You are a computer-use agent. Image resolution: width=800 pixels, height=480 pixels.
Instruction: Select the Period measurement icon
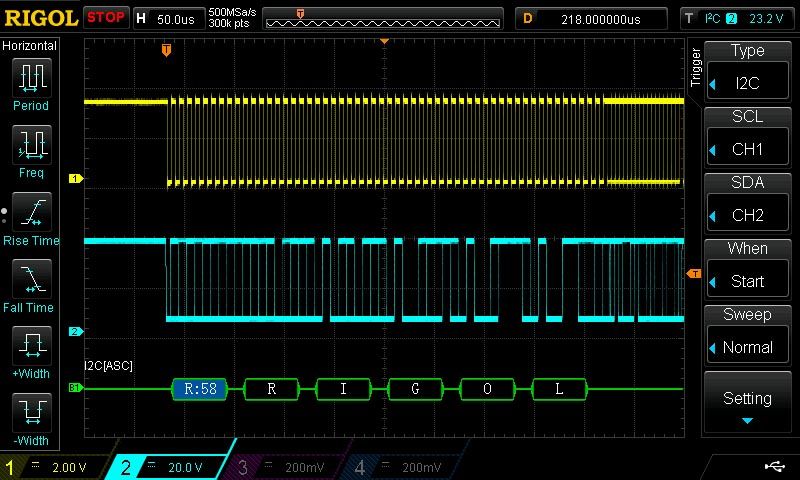tap(30, 77)
